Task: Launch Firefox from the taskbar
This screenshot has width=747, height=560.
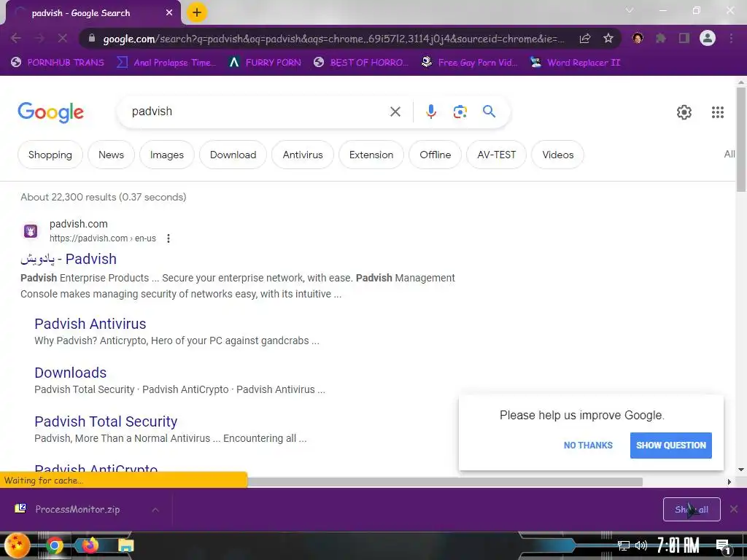Action: pos(90,545)
